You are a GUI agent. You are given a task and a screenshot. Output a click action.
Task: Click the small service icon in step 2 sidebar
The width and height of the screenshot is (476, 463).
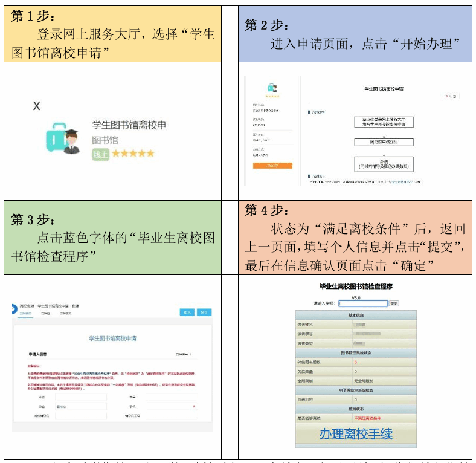[x=272, y=88]
